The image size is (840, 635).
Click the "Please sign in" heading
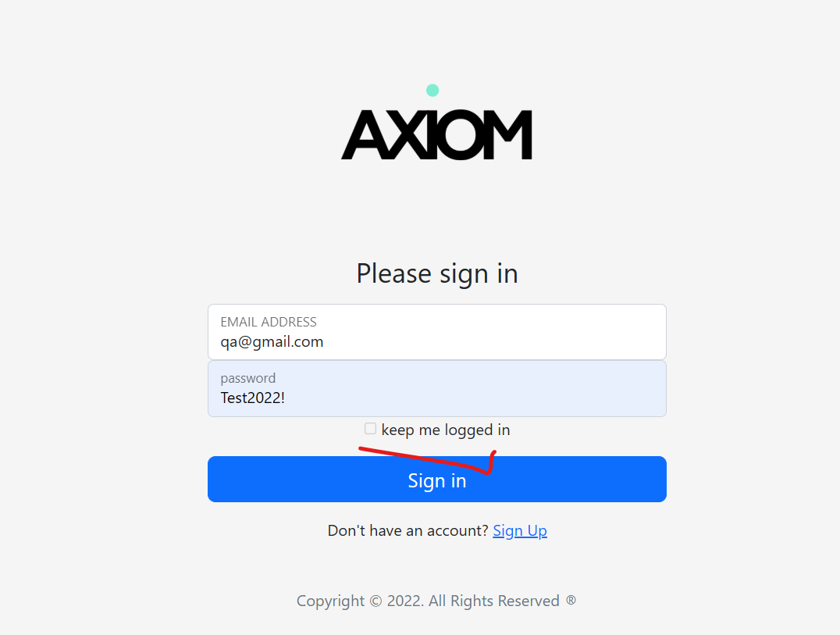click(x=436, y=273)
